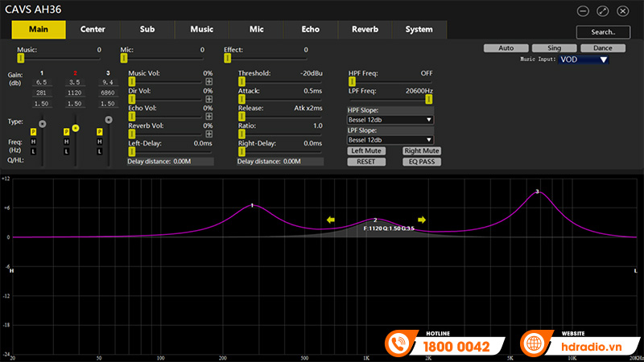Set band 1 type to P filter

[33, 131]
